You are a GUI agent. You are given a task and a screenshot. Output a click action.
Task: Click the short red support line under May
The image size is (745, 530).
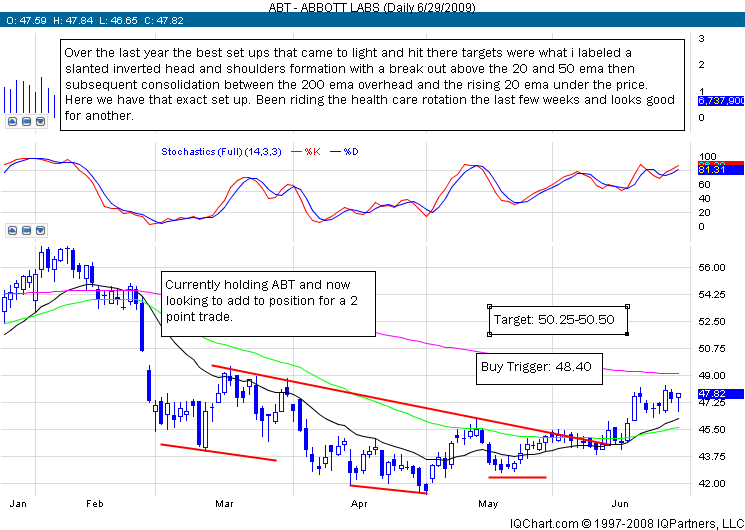pos(517,477)
